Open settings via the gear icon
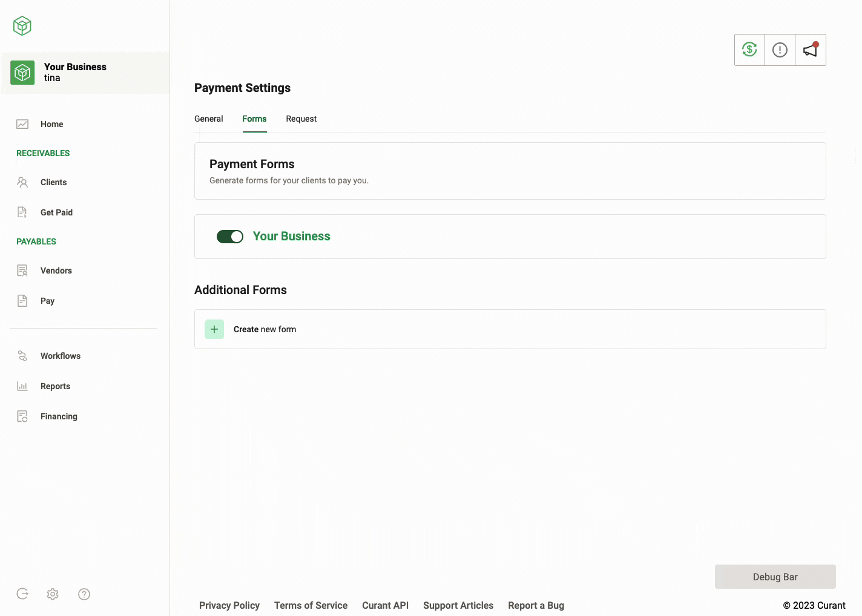 pos(53,594)
